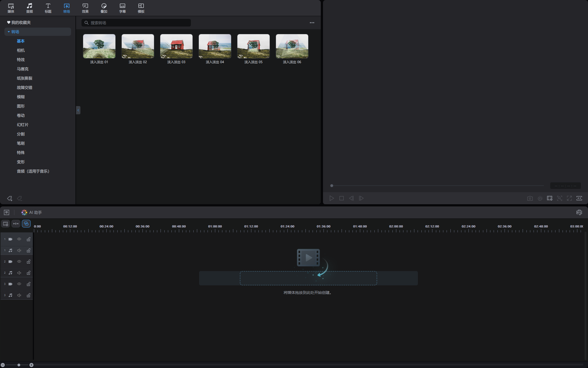This screenshot has width=588, height=368.
Task: Open the more options ellipsis menu
Action: (x=312, y=23)
